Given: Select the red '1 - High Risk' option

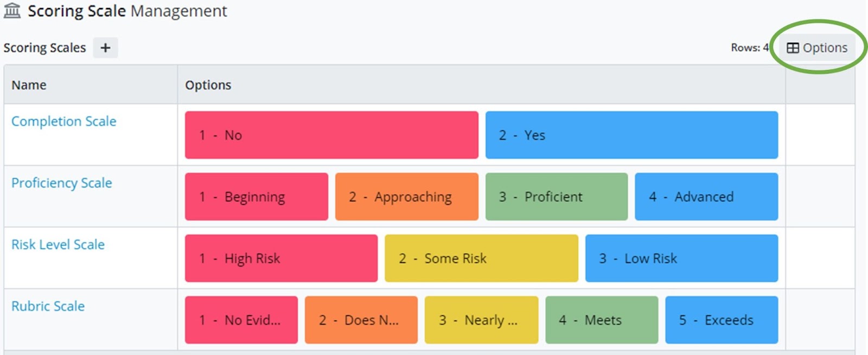Looking at the screenshot, I should click(281, 259).
